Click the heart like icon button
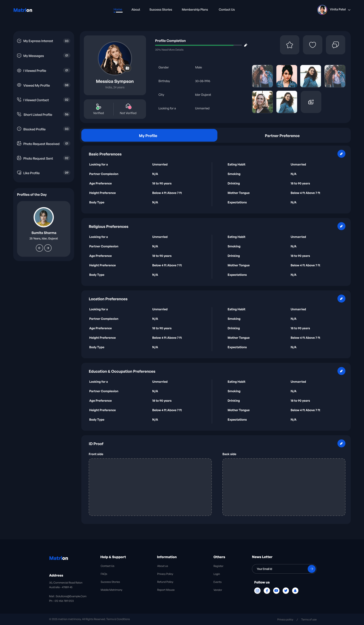364x625 pixels. [x=312, y=45]
